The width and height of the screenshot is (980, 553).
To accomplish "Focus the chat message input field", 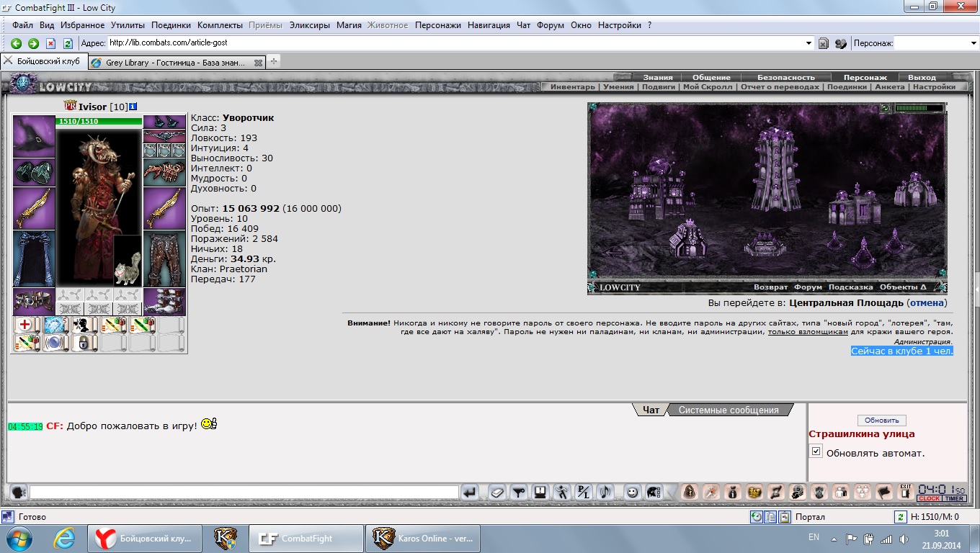I will click(244, 493).
